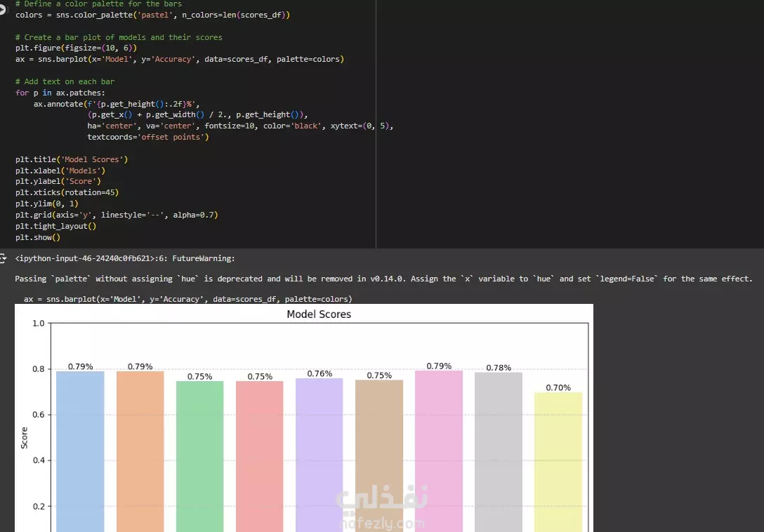Click the ha='center', va='center' line
The image size is (764, 532).
pos(240,126)
